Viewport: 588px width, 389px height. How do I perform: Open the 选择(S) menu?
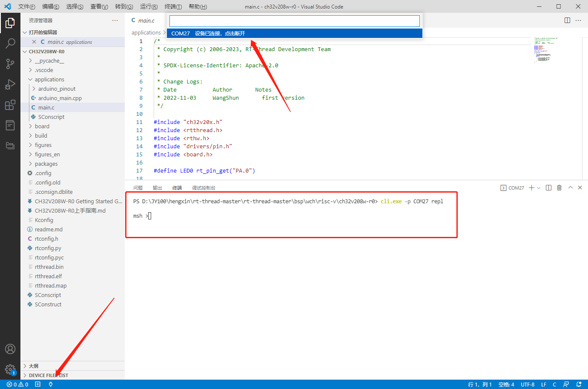[75, 6]
